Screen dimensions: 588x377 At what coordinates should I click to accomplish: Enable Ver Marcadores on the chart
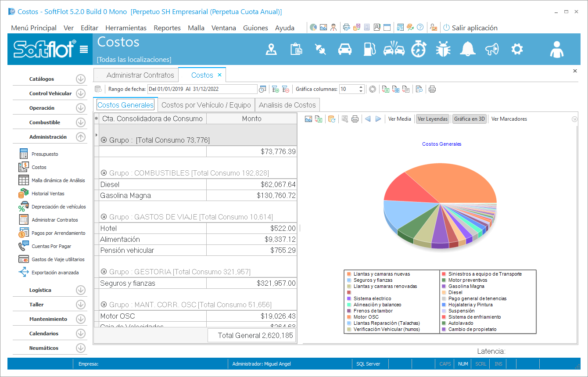click(x=509, y=119)
